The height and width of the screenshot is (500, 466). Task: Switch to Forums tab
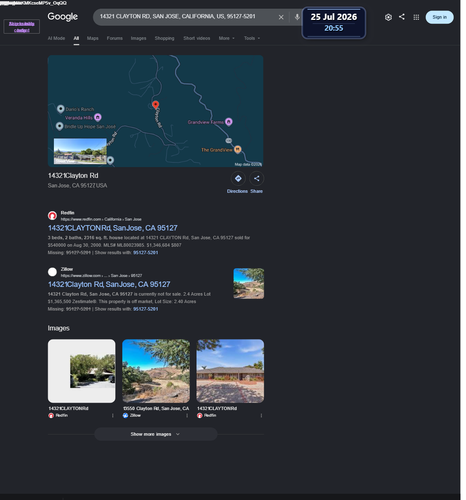tap(116, 39)
